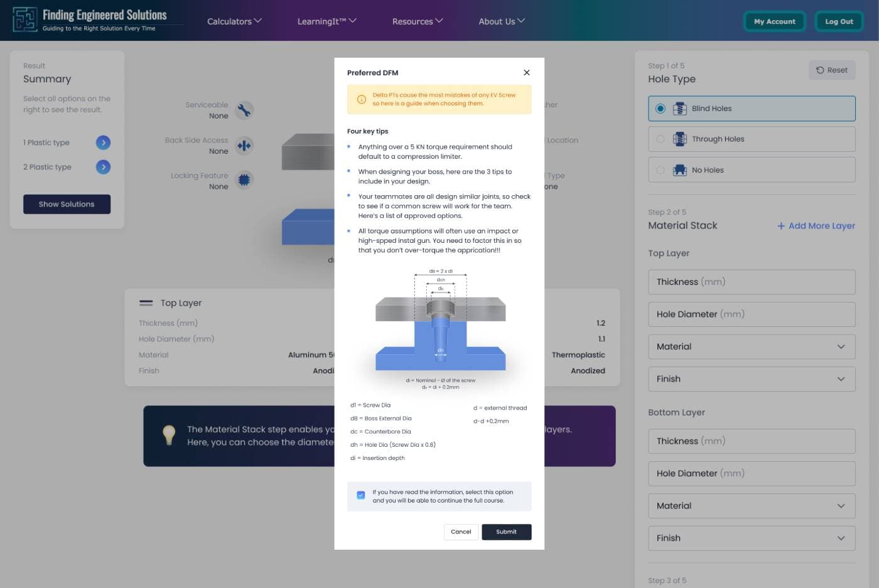
Task: Click the first Plastic type arrow icon
Action: click(103, 143)
